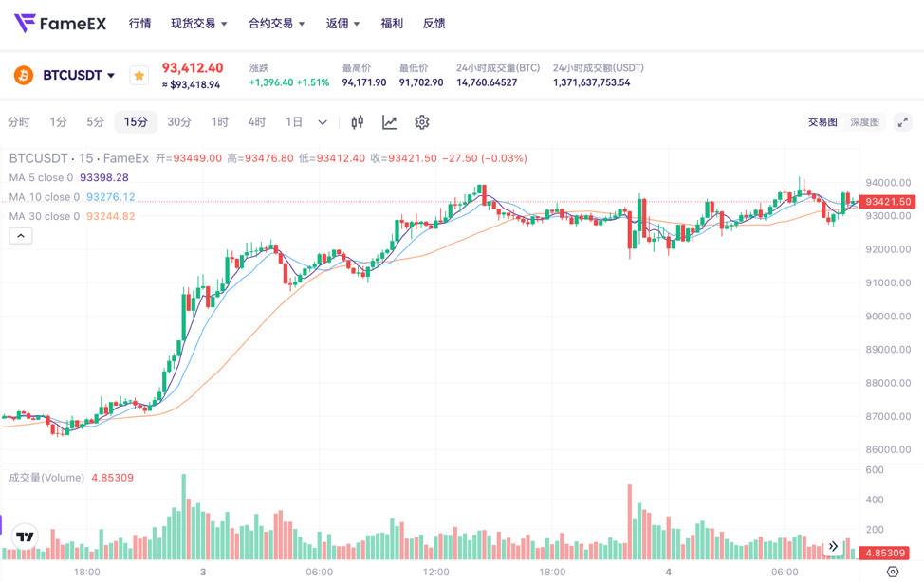Expand 现货交易 menu
This screenshot has height=582, width=924.
click(x=199, y=23)
